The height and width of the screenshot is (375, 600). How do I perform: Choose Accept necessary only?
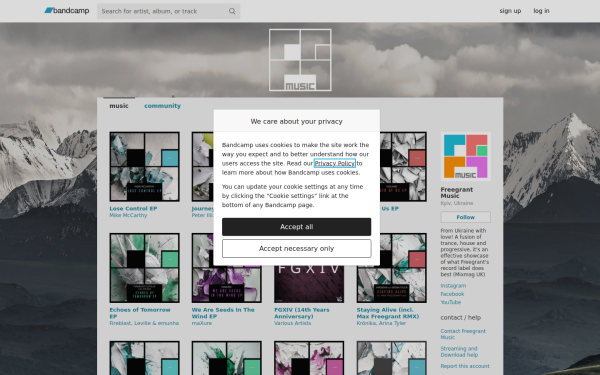point(296,249)
